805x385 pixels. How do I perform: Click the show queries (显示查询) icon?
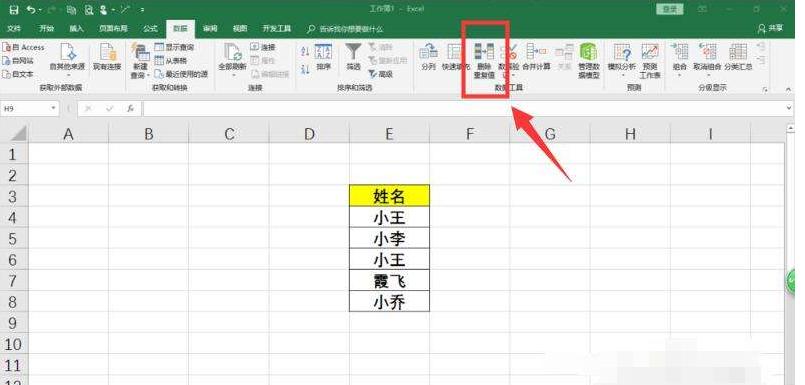(160, 47)
